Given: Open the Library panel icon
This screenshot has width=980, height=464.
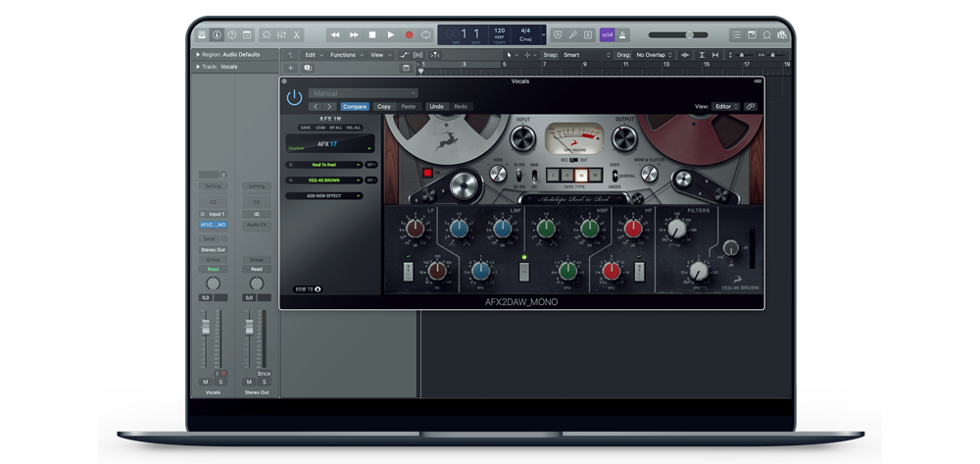Looking at the screenshot, I should point(201,35).
